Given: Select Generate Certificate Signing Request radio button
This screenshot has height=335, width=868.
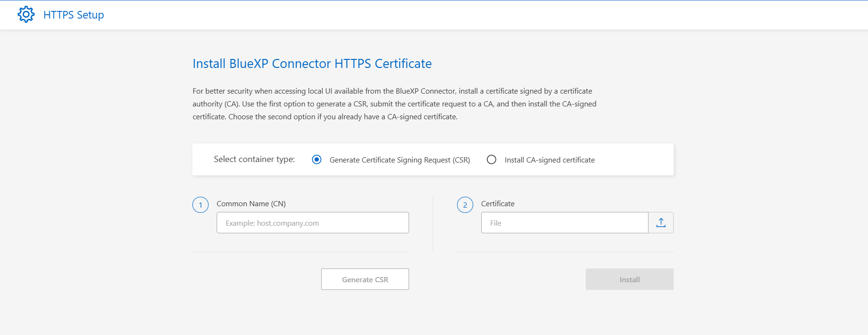Looking at the screenshot, I should [316, 160].
